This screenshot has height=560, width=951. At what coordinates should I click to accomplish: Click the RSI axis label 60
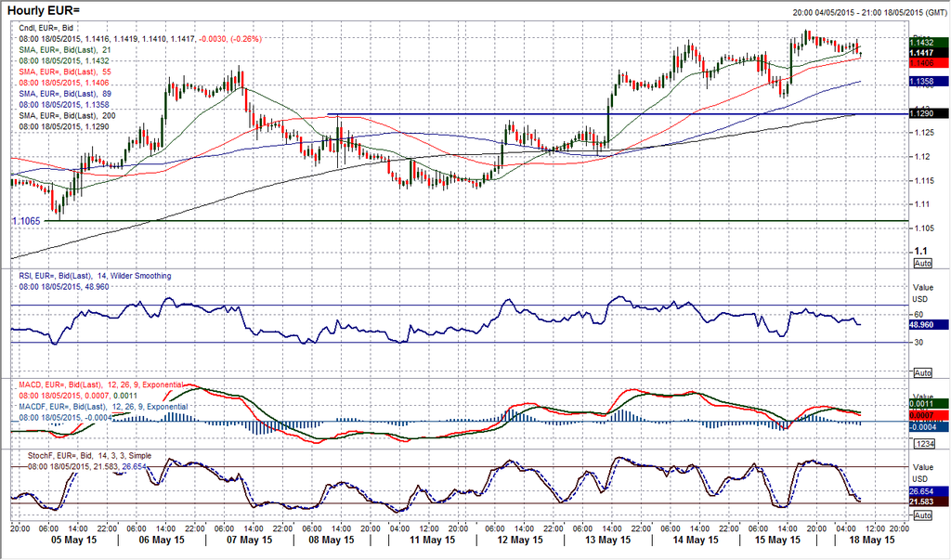point(918,315)
